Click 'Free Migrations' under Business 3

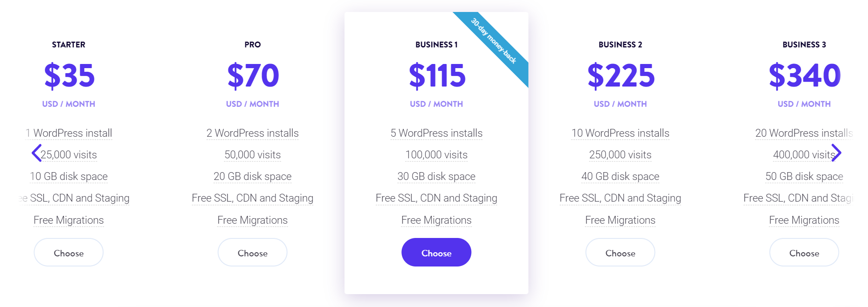(804, 220)
